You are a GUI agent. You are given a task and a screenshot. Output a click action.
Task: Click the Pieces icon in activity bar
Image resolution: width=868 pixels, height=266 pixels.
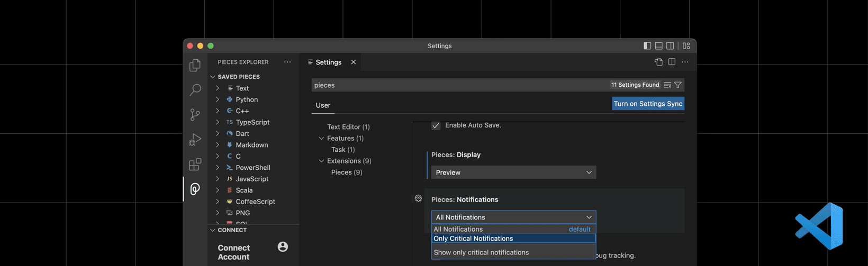pyautogui.click(x=195, y=189)
